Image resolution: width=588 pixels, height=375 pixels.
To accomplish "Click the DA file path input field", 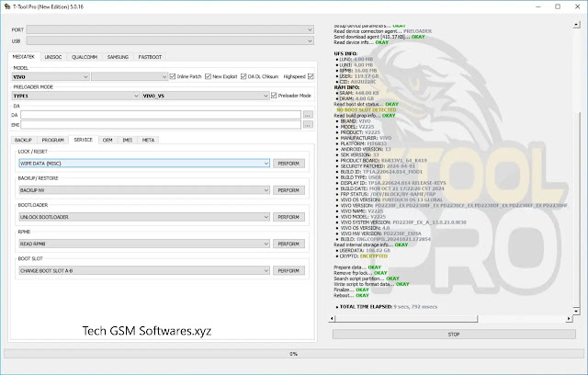I will click(161, 115).
